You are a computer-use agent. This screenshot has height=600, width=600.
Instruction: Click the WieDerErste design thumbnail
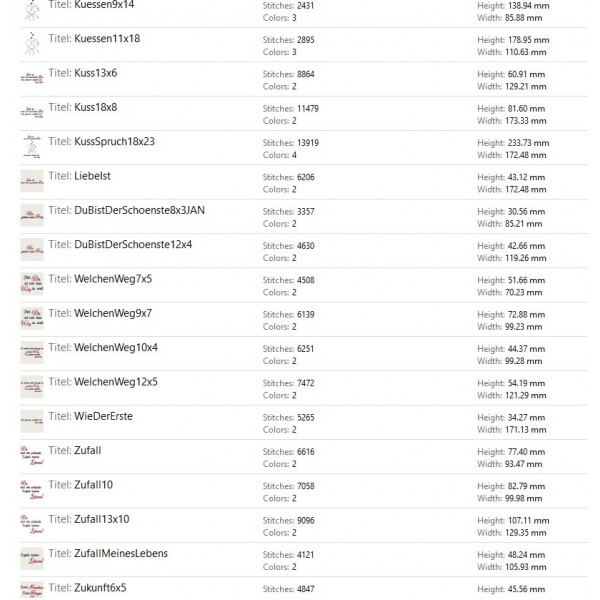(x=32, y=422)
